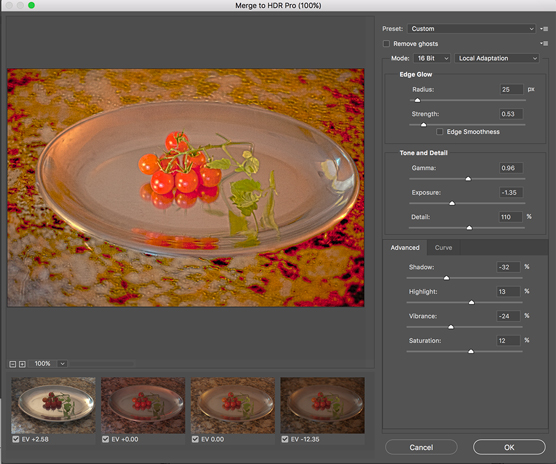Viewport: 556px width, 464px height.
Task: Click the zoom out minus icon
Action: (x=12, y=364)
